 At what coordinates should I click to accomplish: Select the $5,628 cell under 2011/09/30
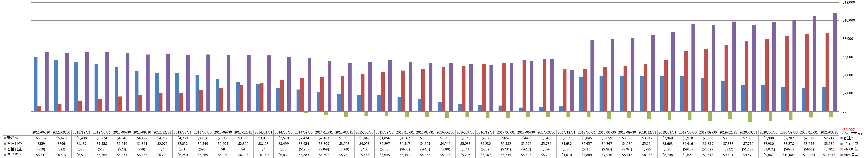(62, 138)
